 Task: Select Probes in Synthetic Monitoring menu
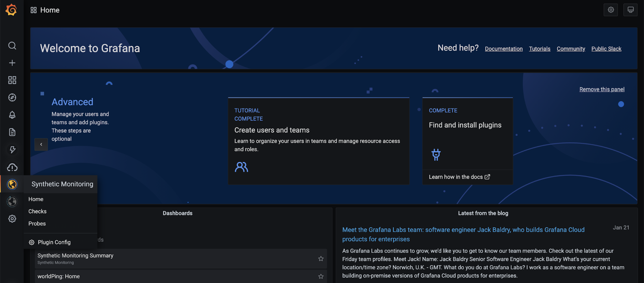click(x=37, y=224)
